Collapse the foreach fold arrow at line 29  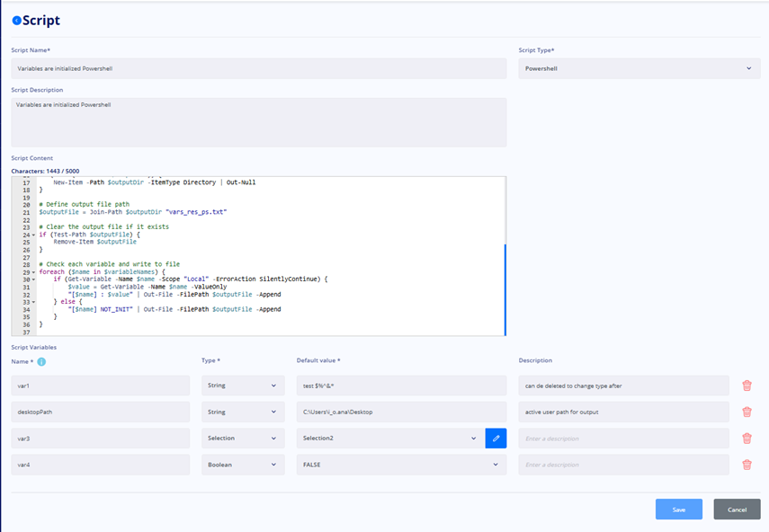pyautogui.click(x=33, y=272)
